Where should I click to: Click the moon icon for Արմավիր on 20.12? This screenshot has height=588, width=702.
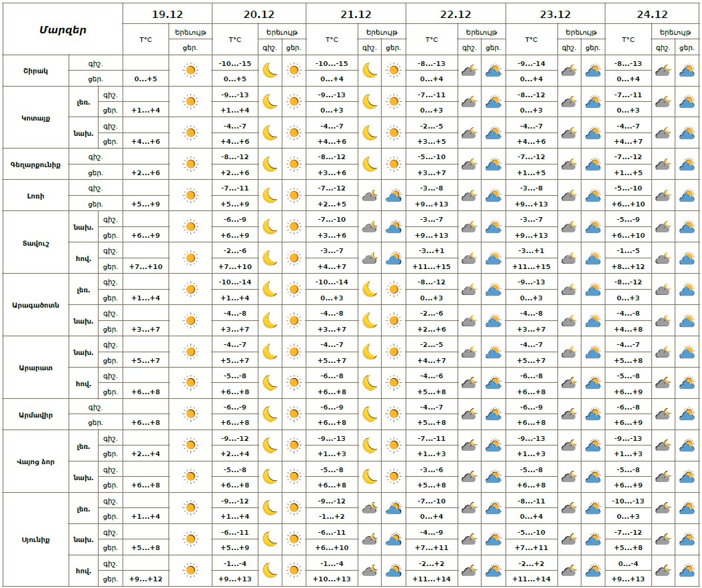tap(270, 414)
